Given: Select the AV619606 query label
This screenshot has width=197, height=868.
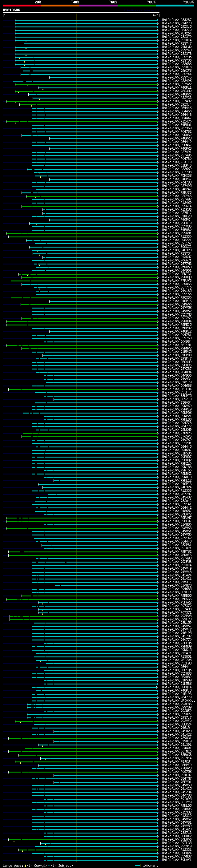Looking at the screenshot, I should (11, 10).
